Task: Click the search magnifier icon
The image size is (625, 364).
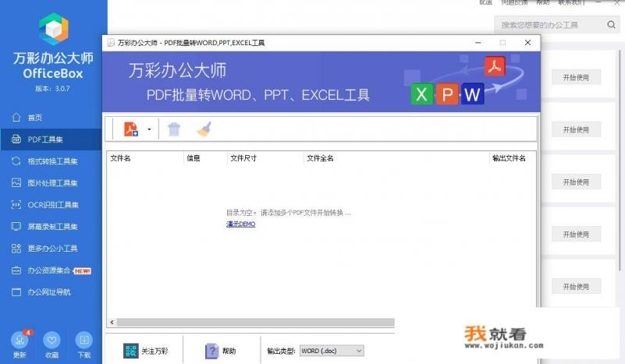Action: tap(612, 25)
